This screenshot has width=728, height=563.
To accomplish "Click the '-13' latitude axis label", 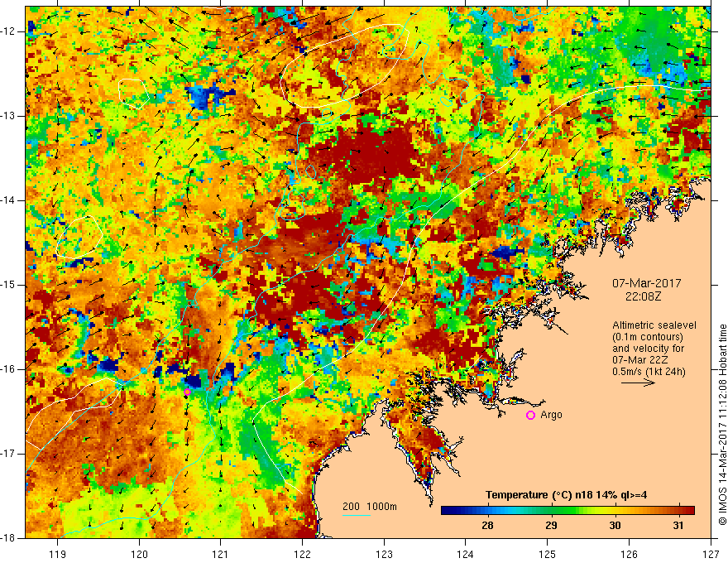I will coord(8,116).
